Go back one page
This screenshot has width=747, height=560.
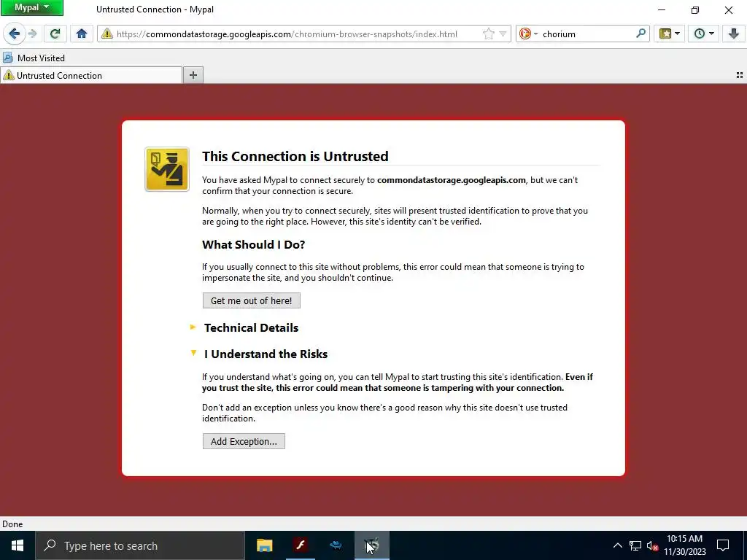click(15, 34)
